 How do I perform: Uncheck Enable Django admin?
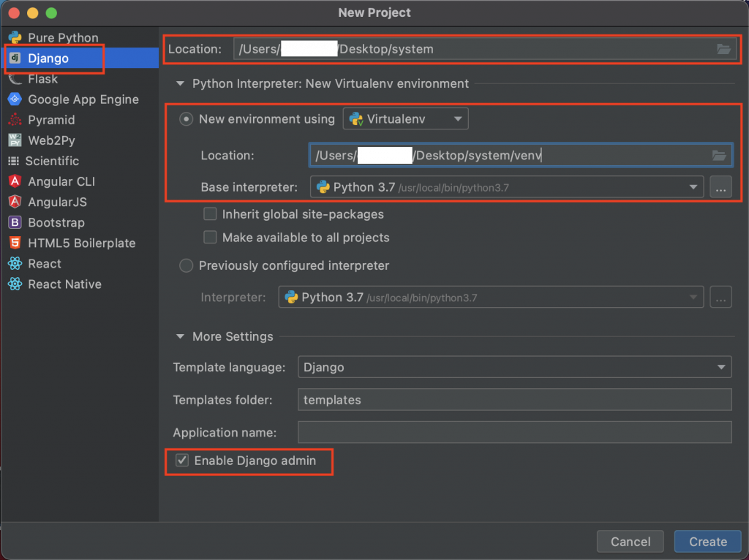click(x=182, y=461)
